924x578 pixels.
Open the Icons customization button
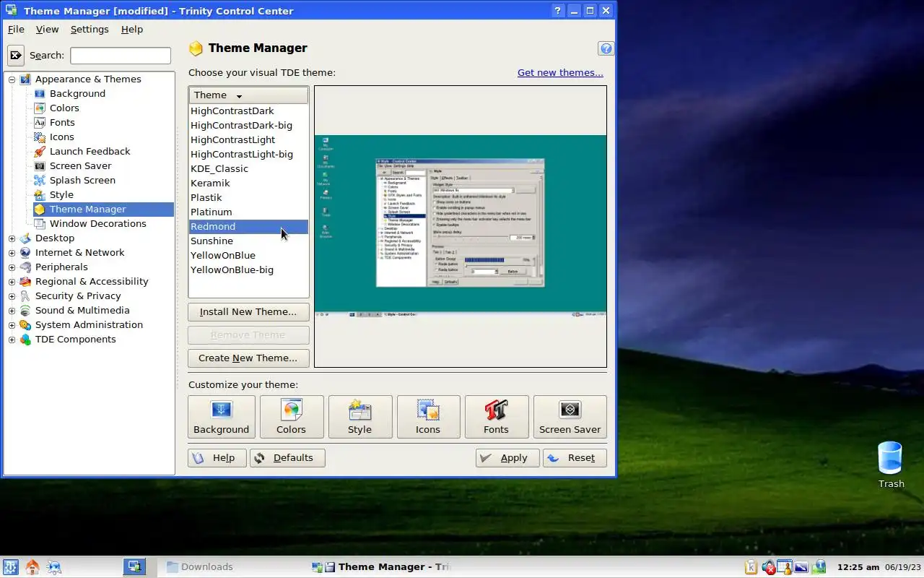[428, 417]
